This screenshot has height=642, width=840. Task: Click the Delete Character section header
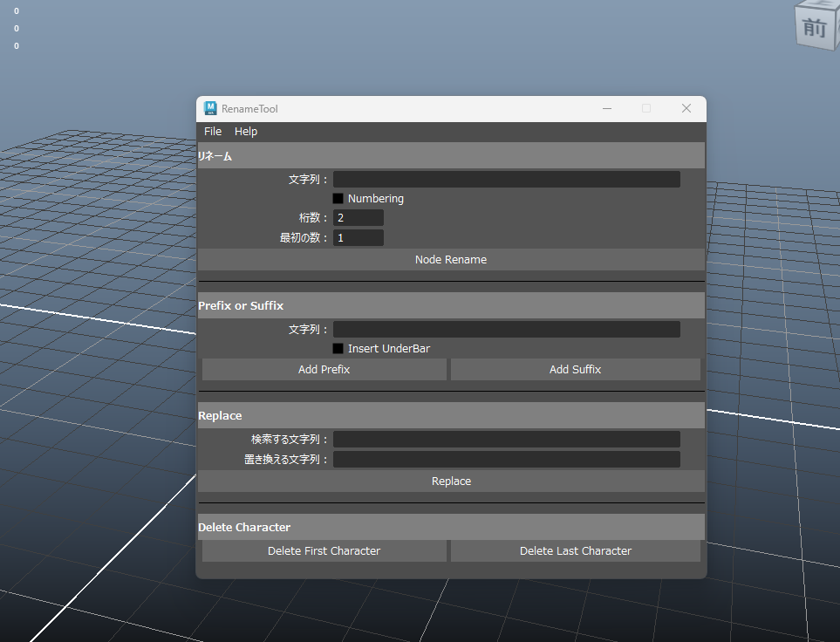(x=451, y=527)
